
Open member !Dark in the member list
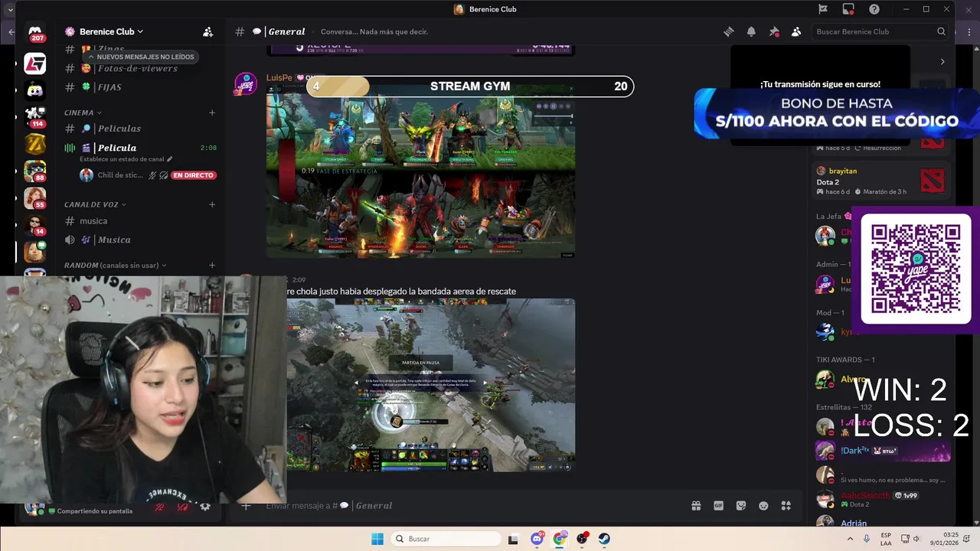883,451
